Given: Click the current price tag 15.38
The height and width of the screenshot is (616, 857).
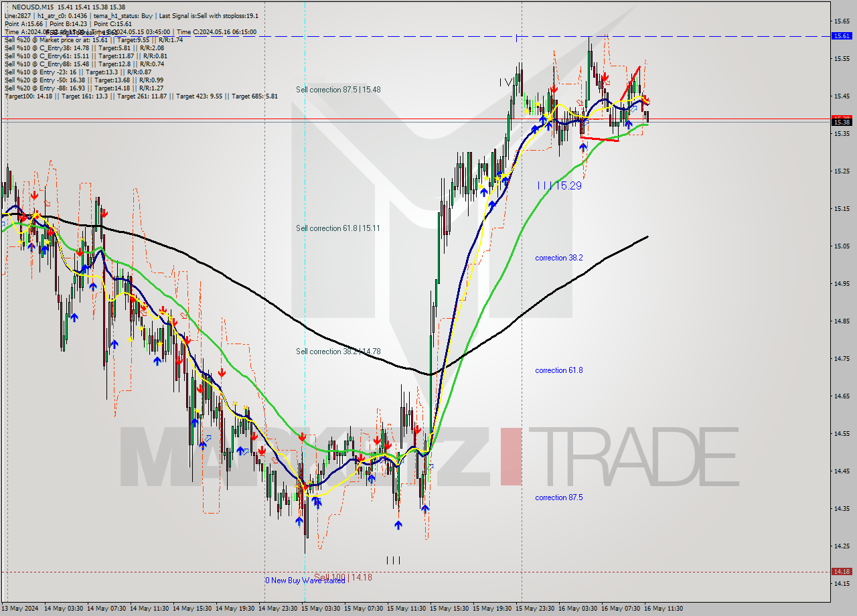Looking at the screenshot, I should [842, 122].
